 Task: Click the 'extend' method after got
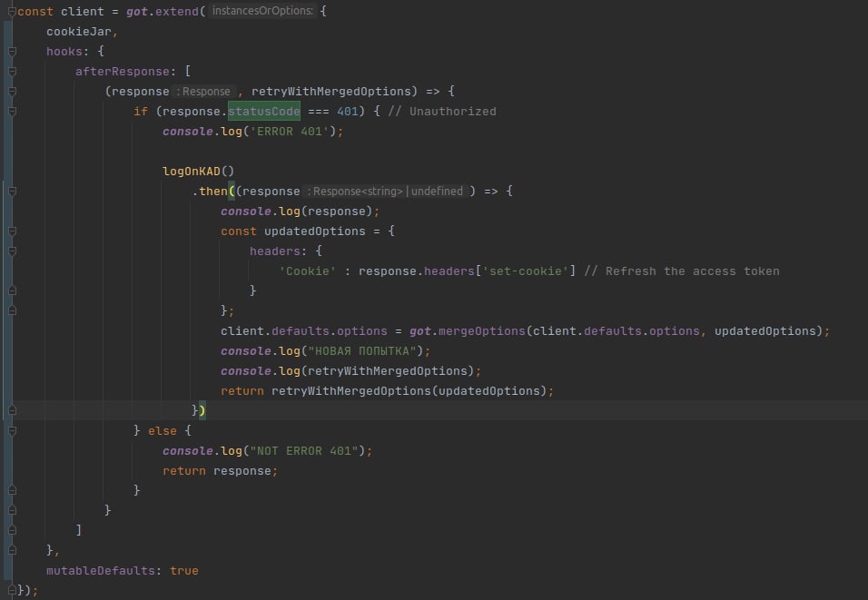click(x=176, y=12)
